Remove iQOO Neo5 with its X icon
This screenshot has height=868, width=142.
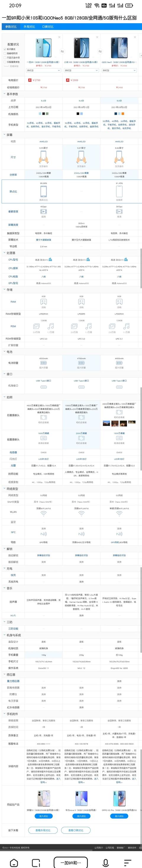click(x=135, y=37)
